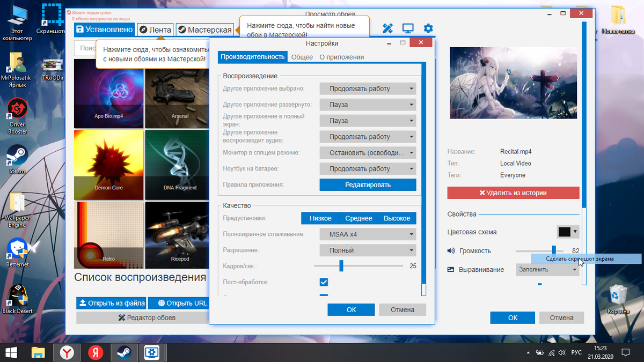This screenshot has height=362, width=644.
Task: Click the monitor display icon
Action: point(408,28)
